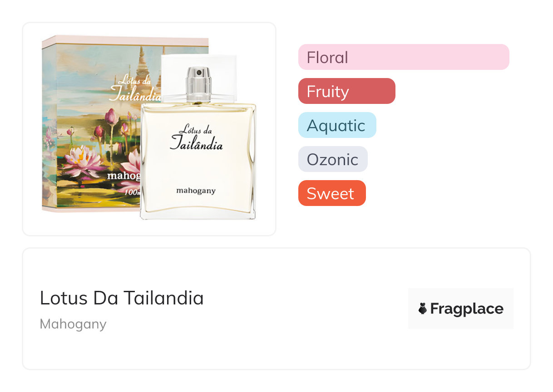Screen dimensions: 553x392
Task: Click the 'Tailândia' script on the box
Action: [135, 96]
